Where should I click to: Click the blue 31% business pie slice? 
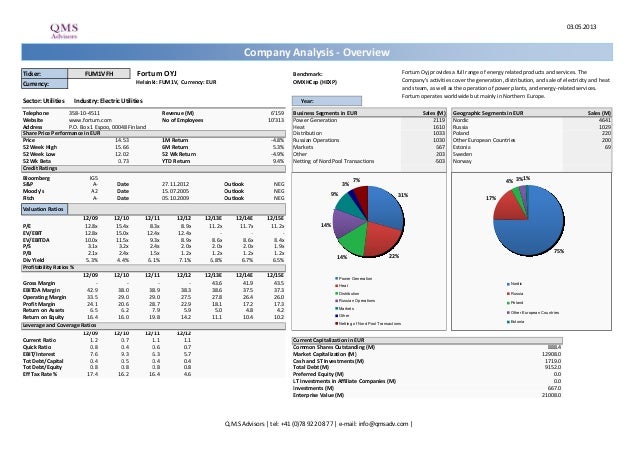[387, 207]
